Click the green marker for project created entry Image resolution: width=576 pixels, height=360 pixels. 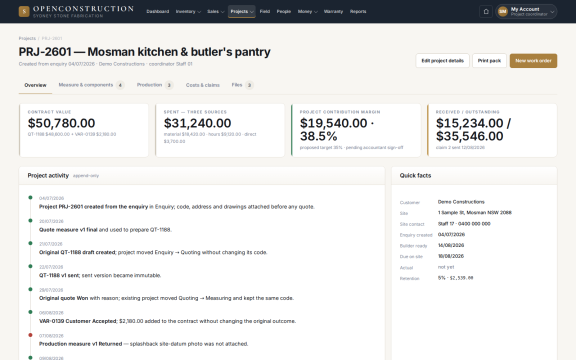tap(30, 198)
